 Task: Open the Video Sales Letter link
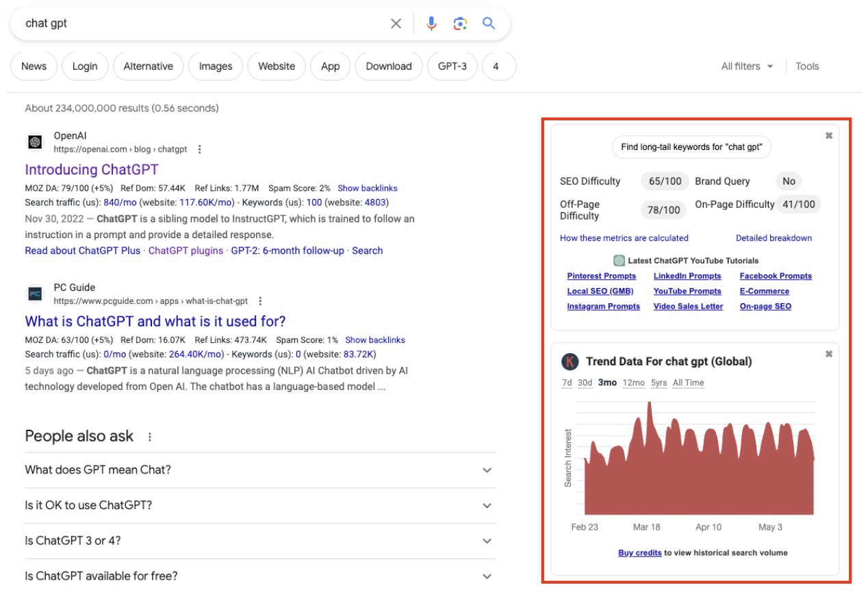coord(688,307)
